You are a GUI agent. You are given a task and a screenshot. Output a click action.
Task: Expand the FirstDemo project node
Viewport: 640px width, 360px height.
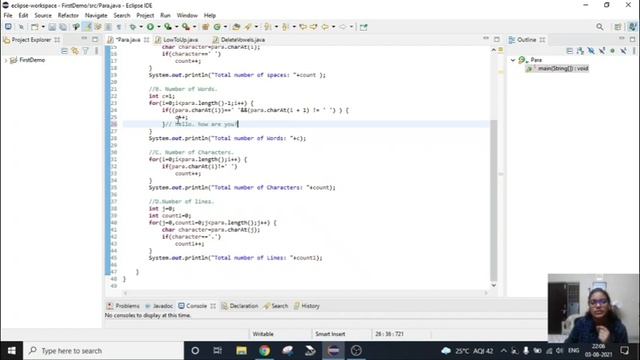pos(6,60)
